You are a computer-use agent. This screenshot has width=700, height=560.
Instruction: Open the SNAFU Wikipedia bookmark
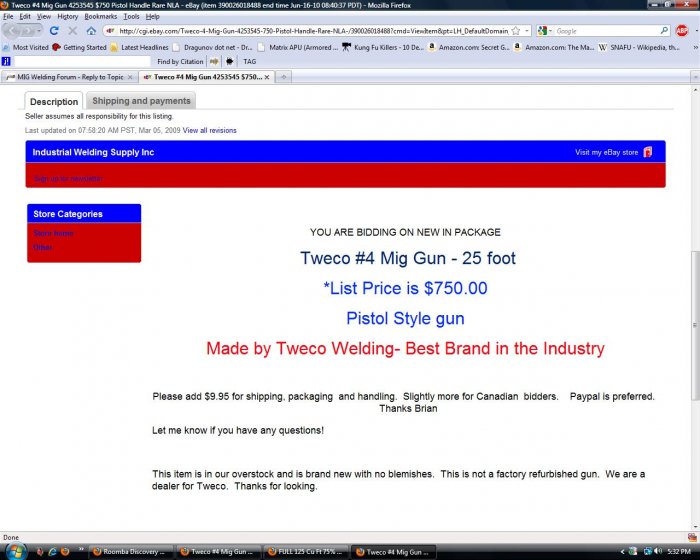click(639, 47)
